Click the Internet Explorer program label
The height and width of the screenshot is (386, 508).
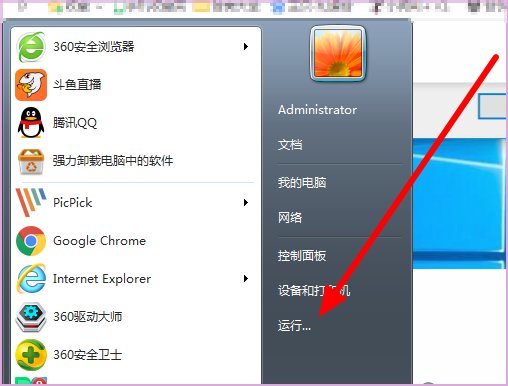(x=102, y=279)
